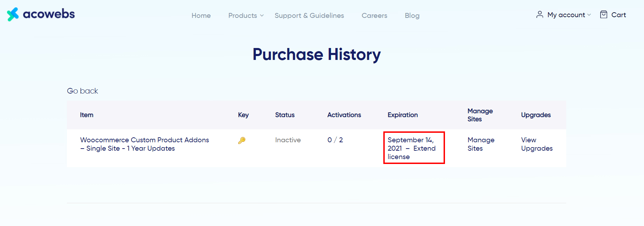
Task: Click the My account text
Action: point(566,15)
